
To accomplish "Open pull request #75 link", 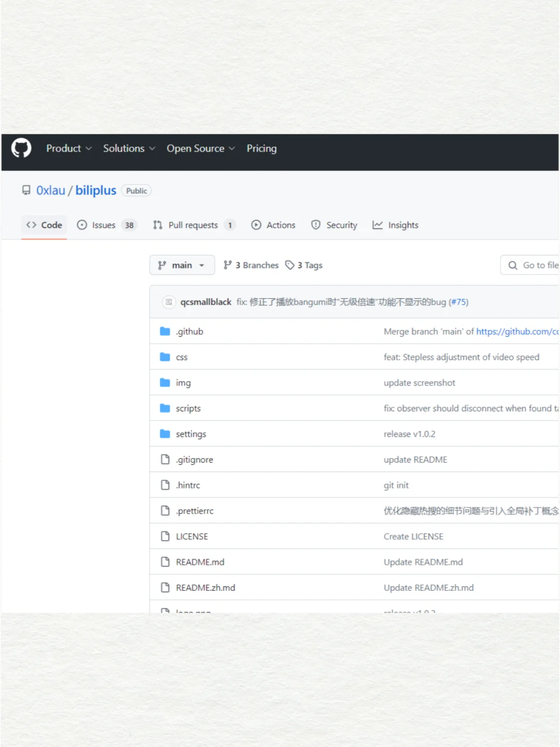I will point(458,302).
